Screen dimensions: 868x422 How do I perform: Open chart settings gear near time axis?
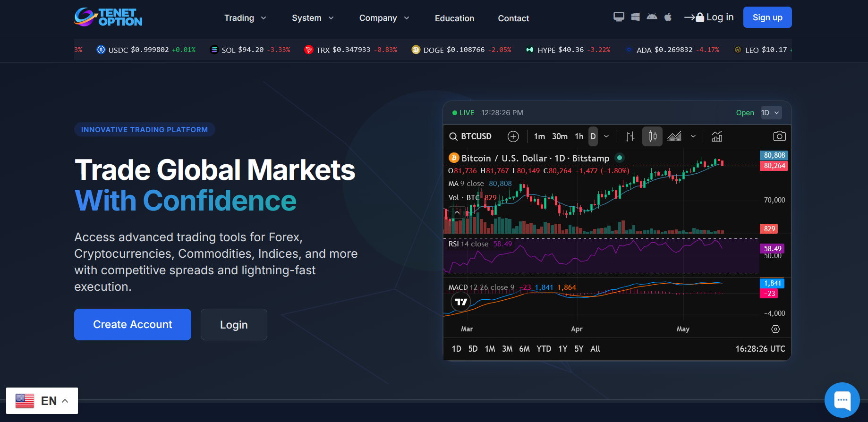coord(775,329)
